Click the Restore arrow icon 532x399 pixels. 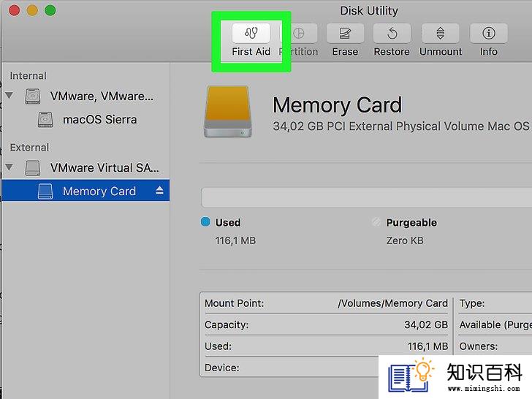tap(392, 33)
